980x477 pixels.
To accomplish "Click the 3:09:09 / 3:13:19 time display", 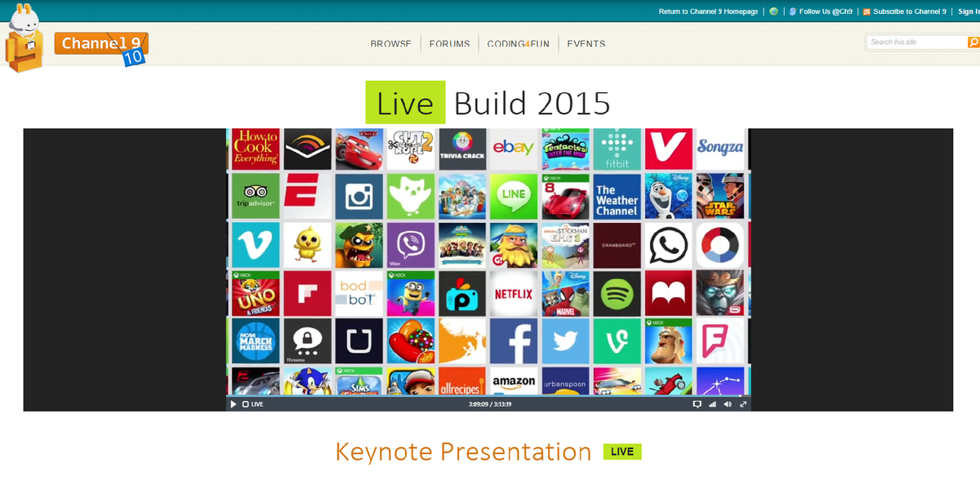I will tap(490, 404).
